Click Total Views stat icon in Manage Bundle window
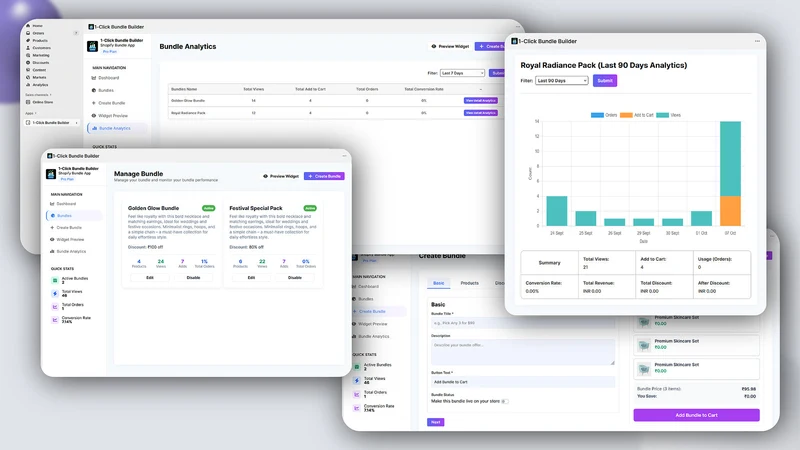This screenshot has width=800, height=450. tap(55, 293)
